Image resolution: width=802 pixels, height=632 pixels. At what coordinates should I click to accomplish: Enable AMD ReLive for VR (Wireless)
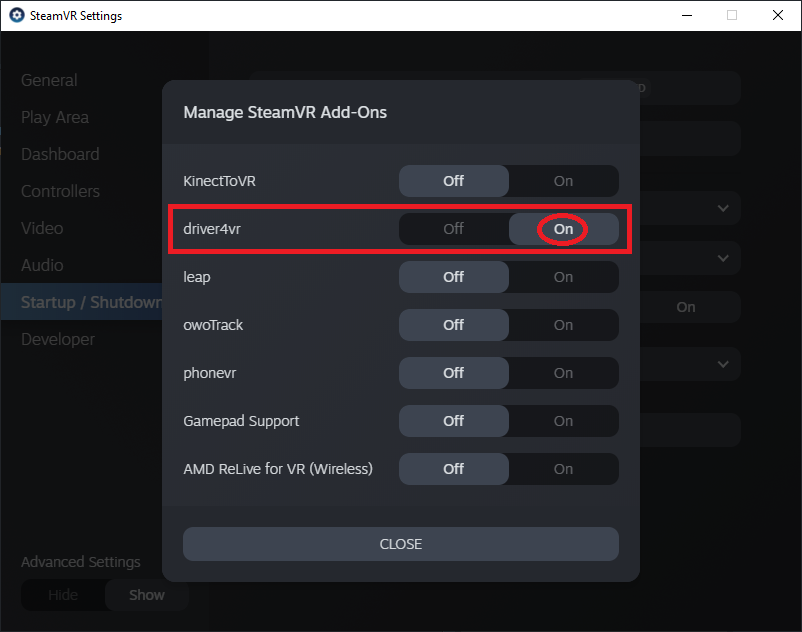coord(563,469)
